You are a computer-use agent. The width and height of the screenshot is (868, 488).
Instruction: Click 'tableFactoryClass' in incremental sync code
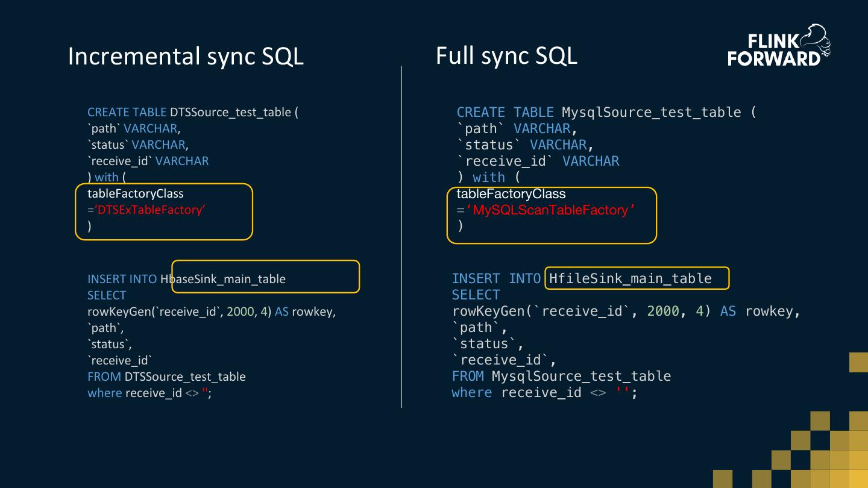(x=135, y=193)
